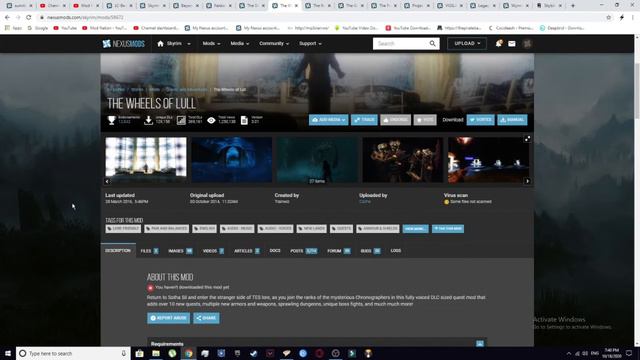640x360 pixels.
Task: Switch to the Forum tab
Action: (x=339, y=251)
